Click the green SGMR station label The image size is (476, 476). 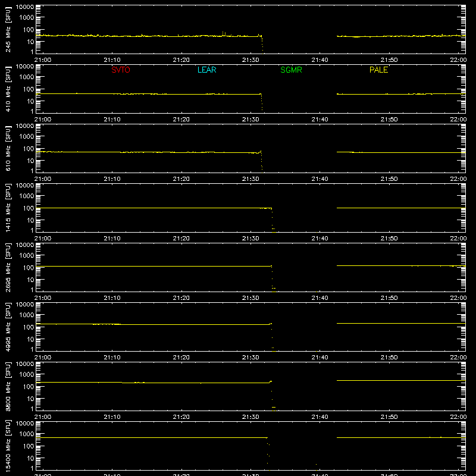click(291, 70)
